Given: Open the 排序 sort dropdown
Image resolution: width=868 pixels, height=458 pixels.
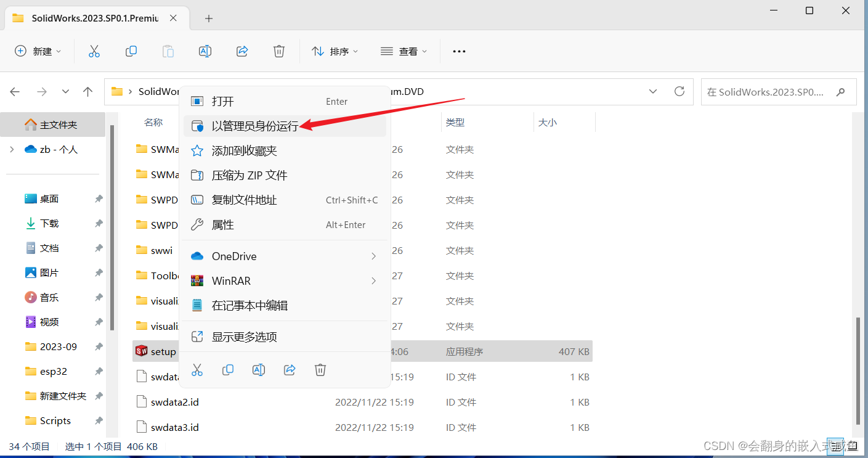Looking at the screenshot, I should [x=335, y=52].
